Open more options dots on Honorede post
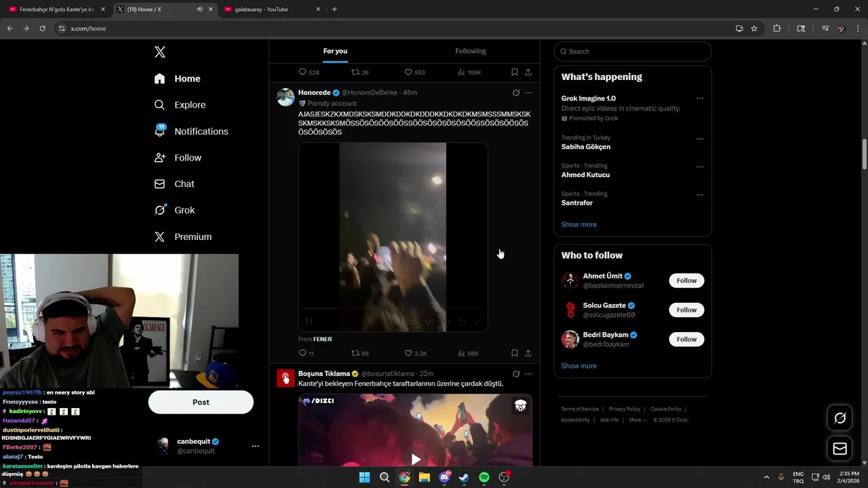The height and width of the screenshot is (488, 868). (528, 93)
